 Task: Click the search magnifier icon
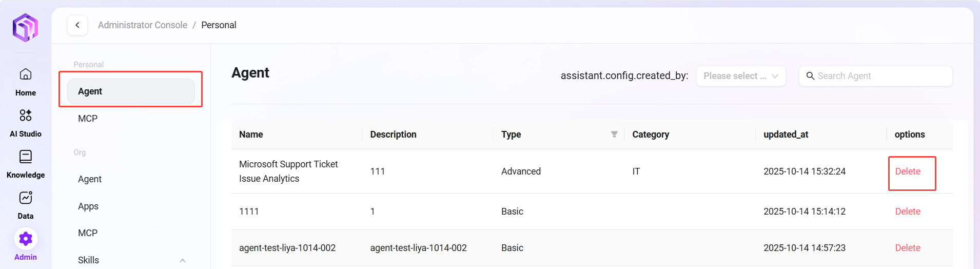810,76
